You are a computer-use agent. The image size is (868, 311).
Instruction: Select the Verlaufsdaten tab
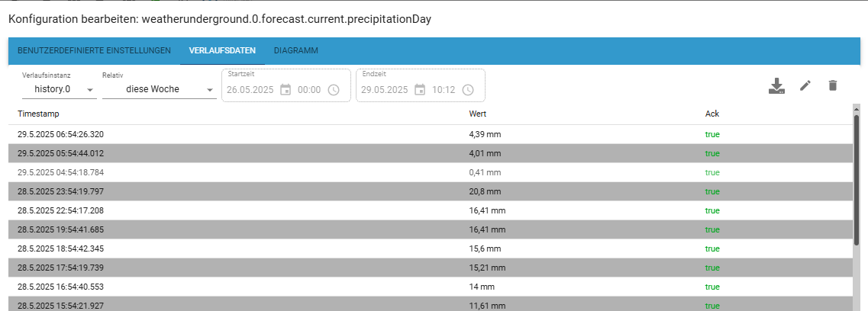[222, 51]
